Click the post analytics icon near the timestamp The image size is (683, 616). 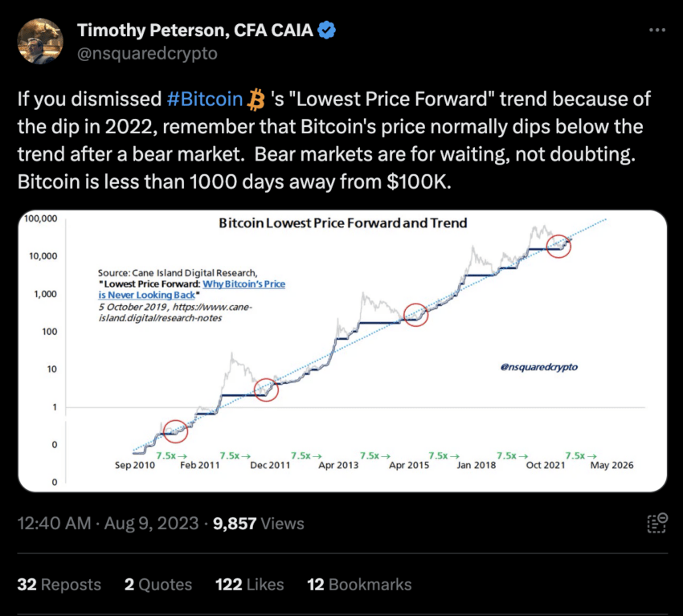657,523
